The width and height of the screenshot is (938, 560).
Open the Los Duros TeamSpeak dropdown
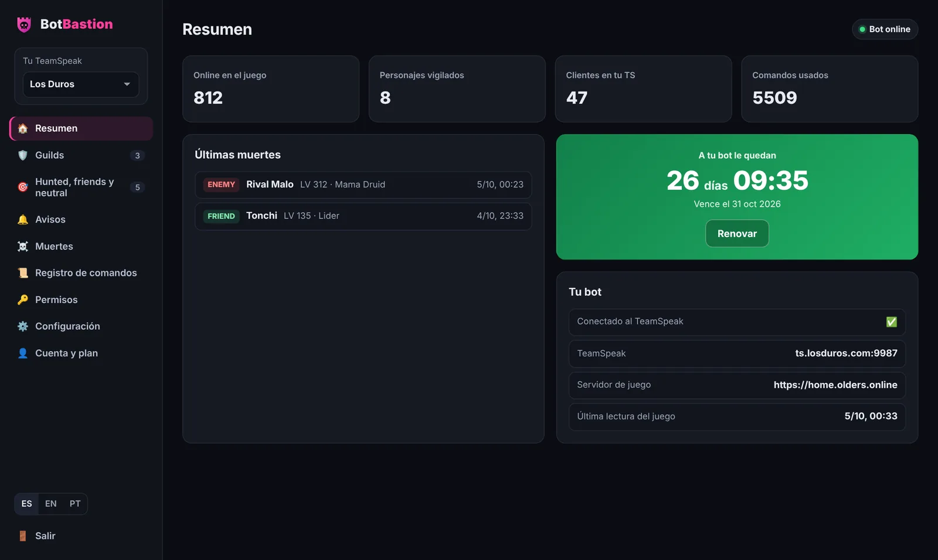point(81,84)
